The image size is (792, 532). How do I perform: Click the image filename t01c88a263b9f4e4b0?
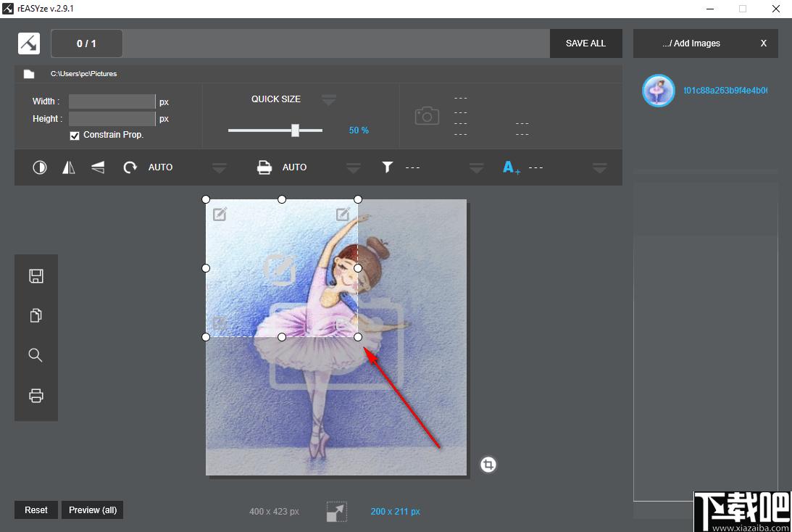point(725,91)
